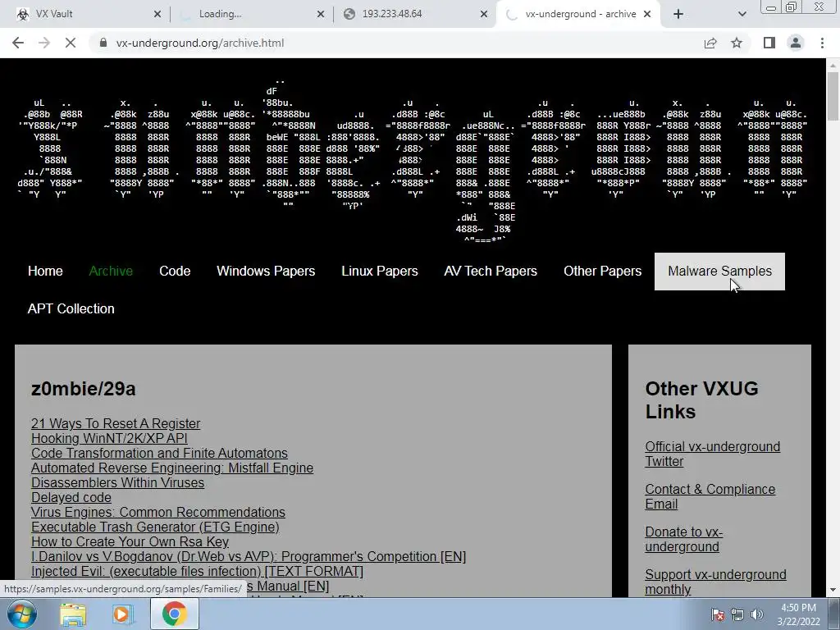Open Danilov vs Bogdanov Programmer's Competition link
840x630 pixels.
click(x=249, y=557)
